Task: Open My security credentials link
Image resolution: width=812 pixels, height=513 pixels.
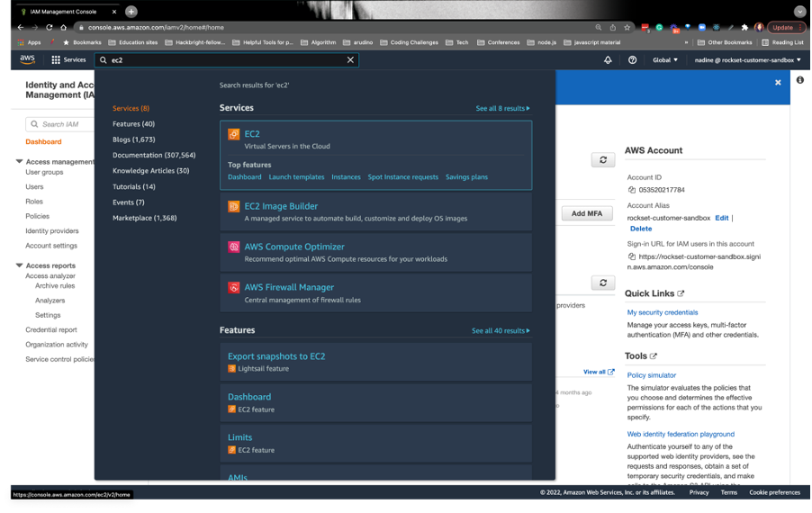Action: click(x=663, y=312)
